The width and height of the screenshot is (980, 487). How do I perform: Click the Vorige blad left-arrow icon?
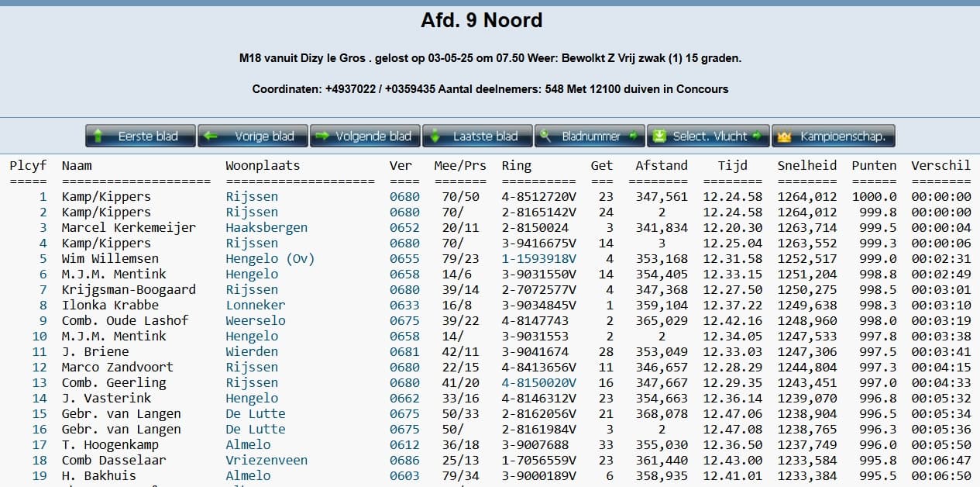pyautogui.click(x=210, y=136)
